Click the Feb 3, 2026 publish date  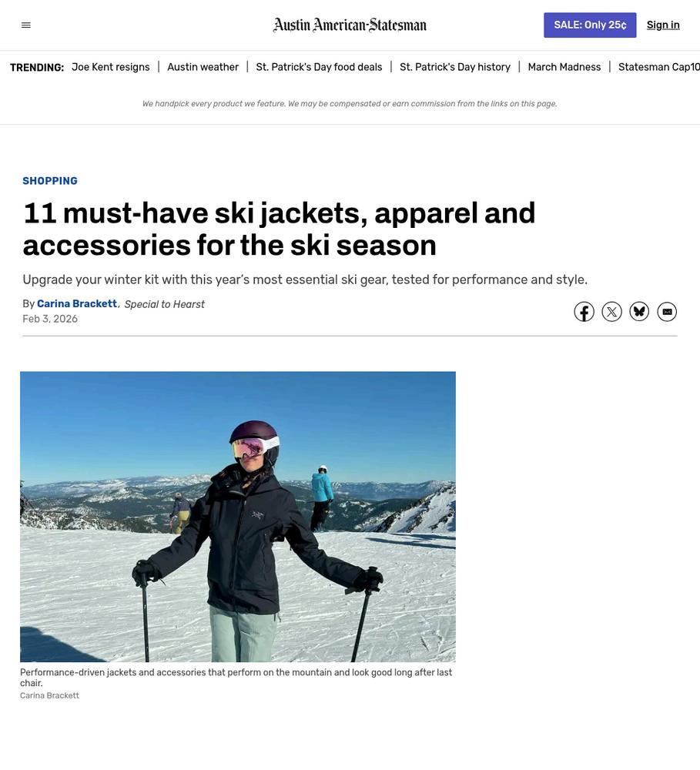point(50,319)
